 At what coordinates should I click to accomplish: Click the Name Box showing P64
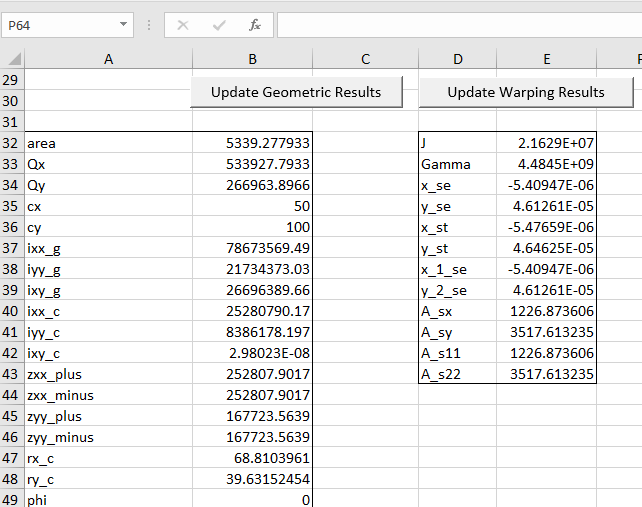click(x=58, y=24)
